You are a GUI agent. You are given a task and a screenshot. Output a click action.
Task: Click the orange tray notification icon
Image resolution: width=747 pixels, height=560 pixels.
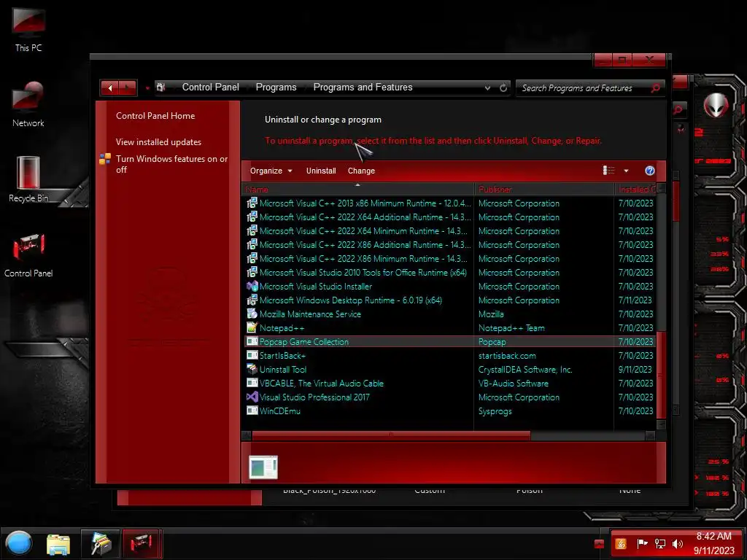(621, 544)
